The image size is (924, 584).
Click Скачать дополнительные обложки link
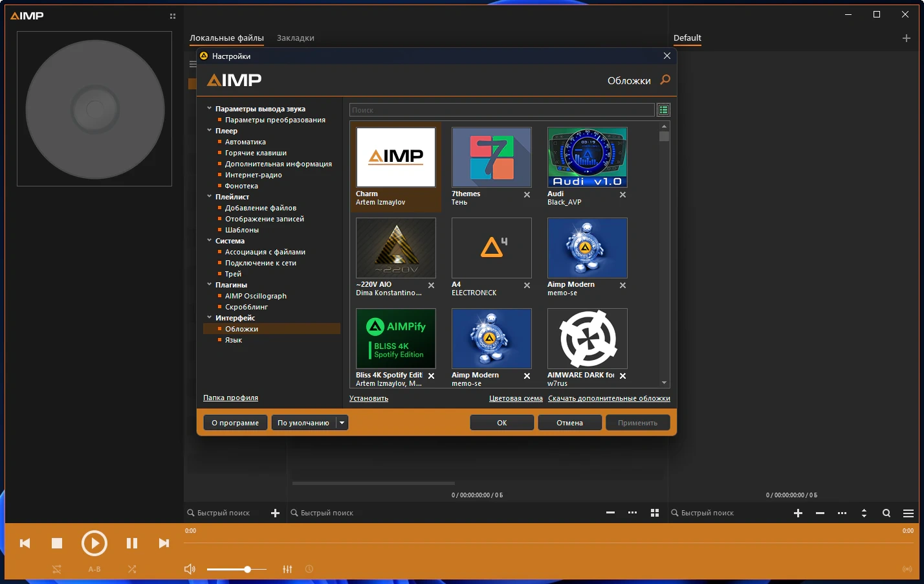609,399
